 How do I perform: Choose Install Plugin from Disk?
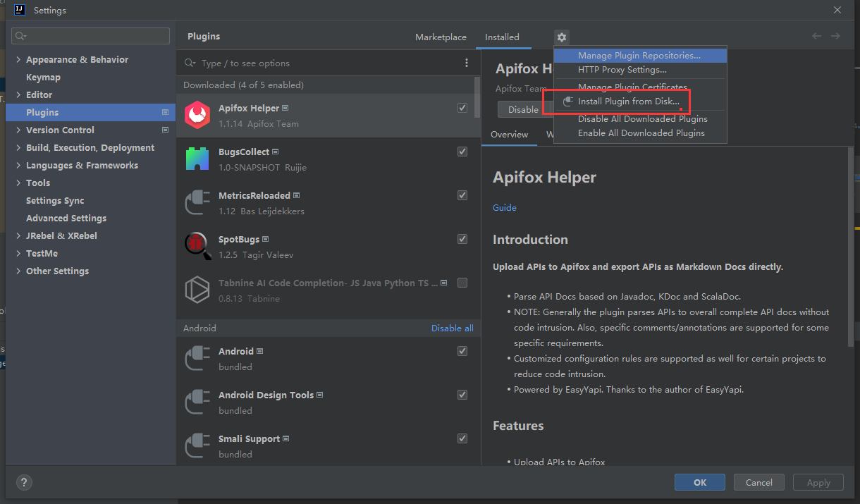[640, 102]
